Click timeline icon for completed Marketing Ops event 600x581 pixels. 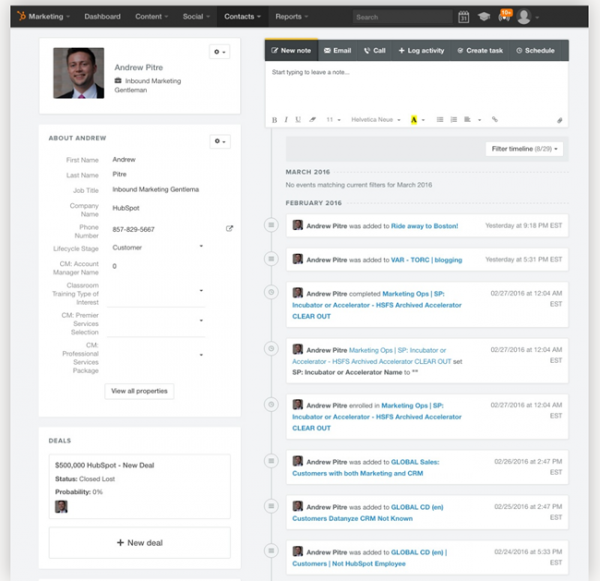click(271, 292)
